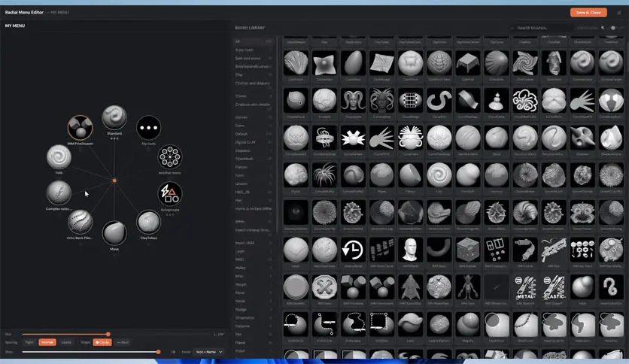This screenshot has height=364, width=629.
Task: Pick the S-shaped tube curve brush
Action: [x=439, y=100]
